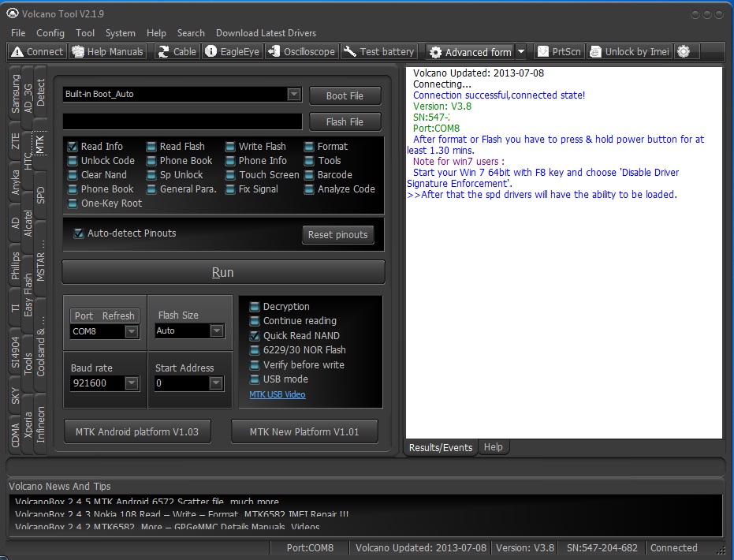This screenshot has width=734, height=560.
Task: Check One-Key Root option
Action: pos(72,203)
